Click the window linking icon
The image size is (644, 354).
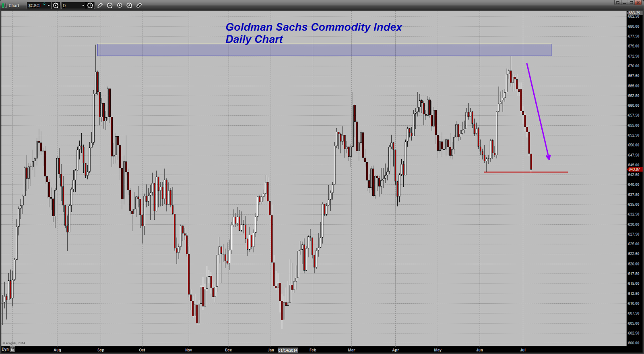point(139,6)
